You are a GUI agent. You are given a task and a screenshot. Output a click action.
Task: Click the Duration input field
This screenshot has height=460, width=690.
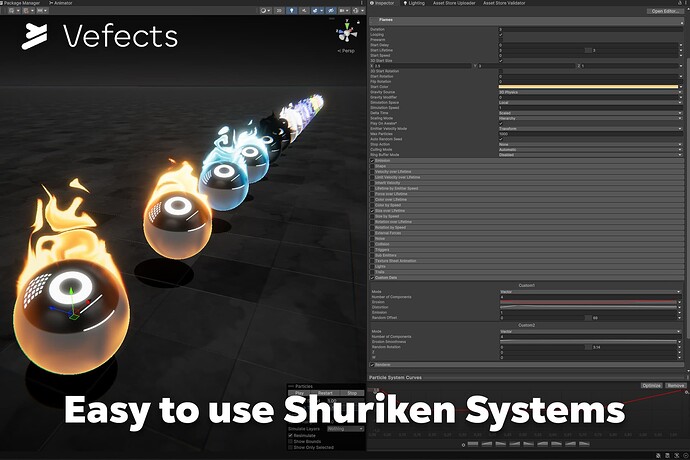coord(591,29)
